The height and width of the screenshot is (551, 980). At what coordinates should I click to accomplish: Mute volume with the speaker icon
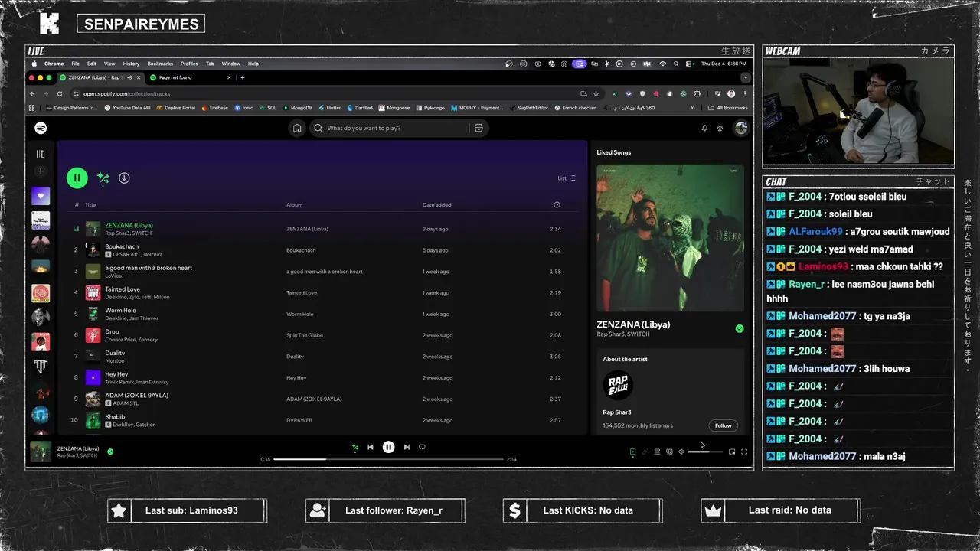(681, 452)
